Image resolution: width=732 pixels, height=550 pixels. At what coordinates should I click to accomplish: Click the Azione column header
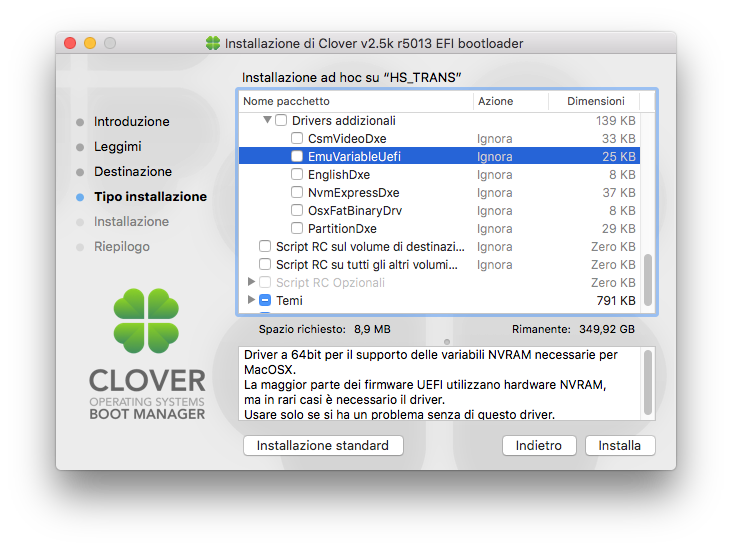(x=511, y=101)
